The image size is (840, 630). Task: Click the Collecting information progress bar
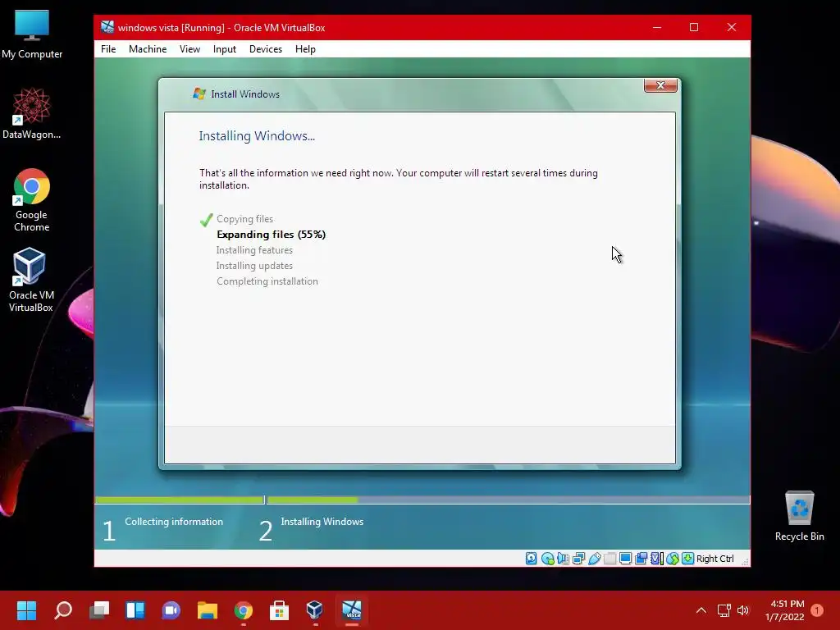(180, 500)
